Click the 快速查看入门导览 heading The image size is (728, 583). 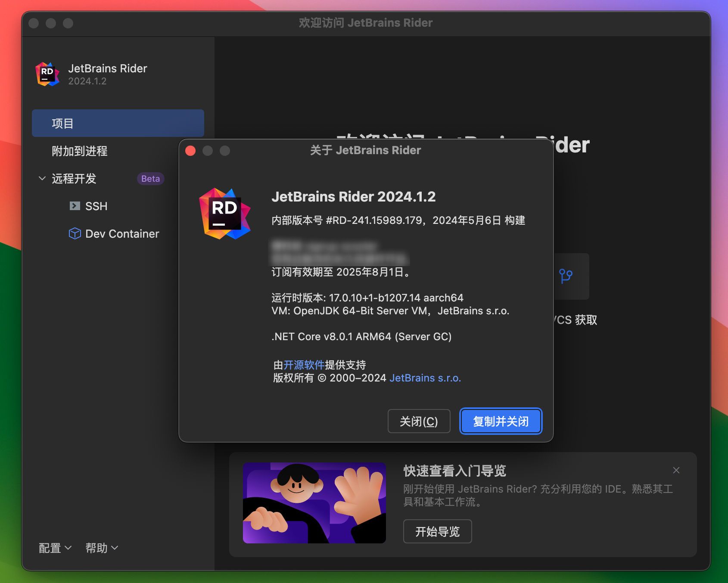pyautogui.click(x=454, y=471)
